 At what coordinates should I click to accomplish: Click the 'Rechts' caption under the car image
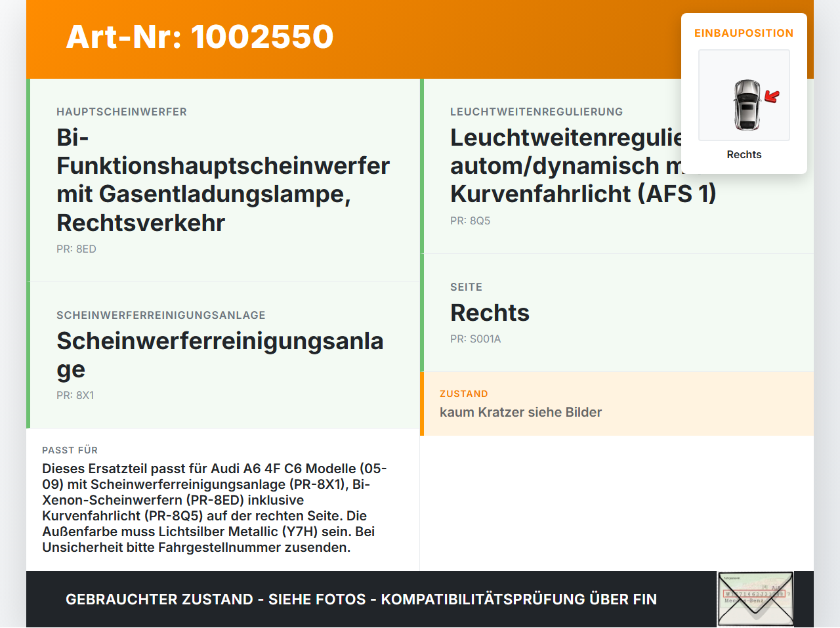744,154
